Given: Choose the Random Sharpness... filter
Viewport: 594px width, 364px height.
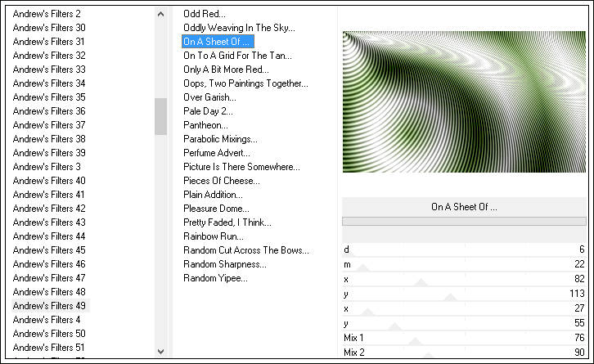Looking at the screenshot, I should click(x=225, y=264).
